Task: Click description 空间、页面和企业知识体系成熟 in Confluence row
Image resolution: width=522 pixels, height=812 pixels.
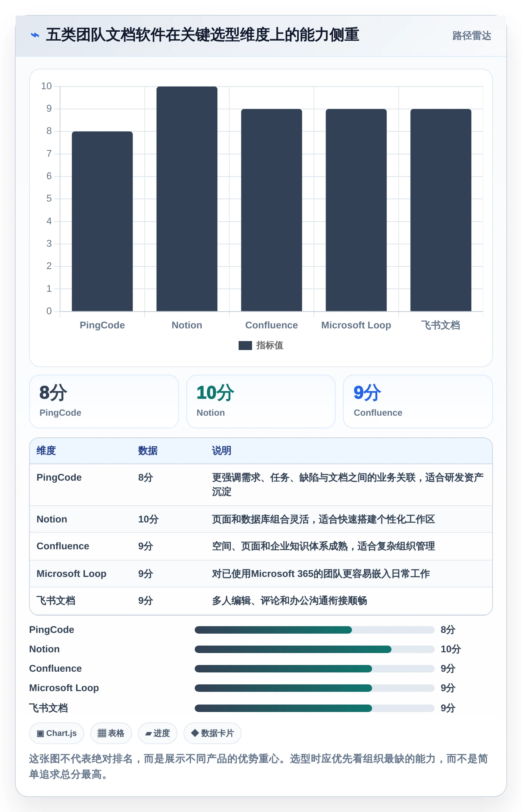Action: pyautogui.click(x=323, y=546)
